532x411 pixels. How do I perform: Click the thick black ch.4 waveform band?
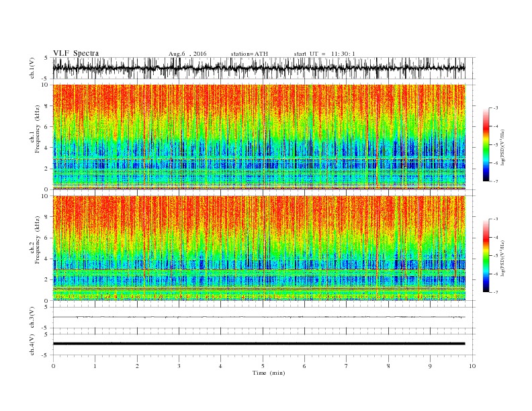click(259, 344)
